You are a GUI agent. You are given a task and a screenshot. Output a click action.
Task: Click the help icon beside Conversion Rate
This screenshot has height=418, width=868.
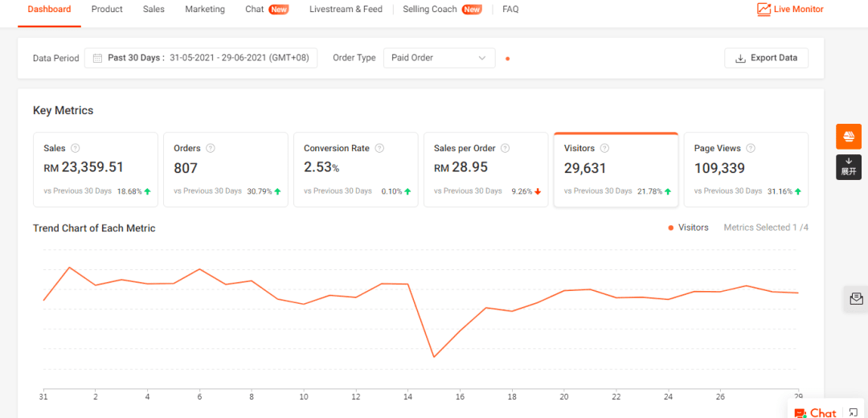click(x=379, y=148)
